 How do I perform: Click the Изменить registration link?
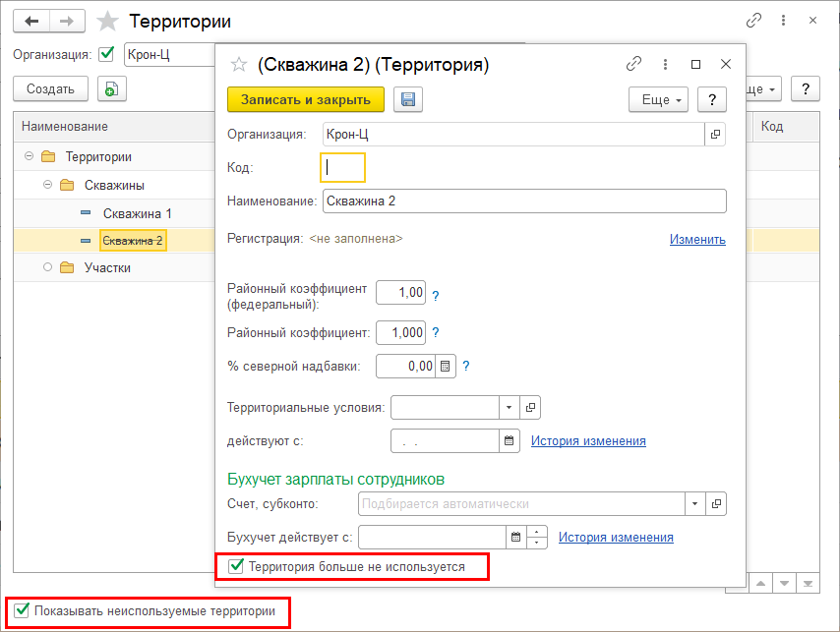point(697,239)
